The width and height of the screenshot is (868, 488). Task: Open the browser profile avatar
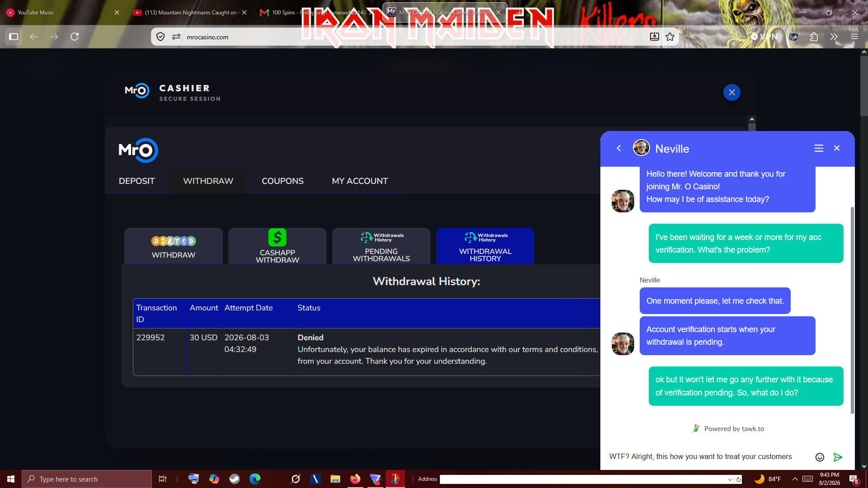click(x=793, y=37)
